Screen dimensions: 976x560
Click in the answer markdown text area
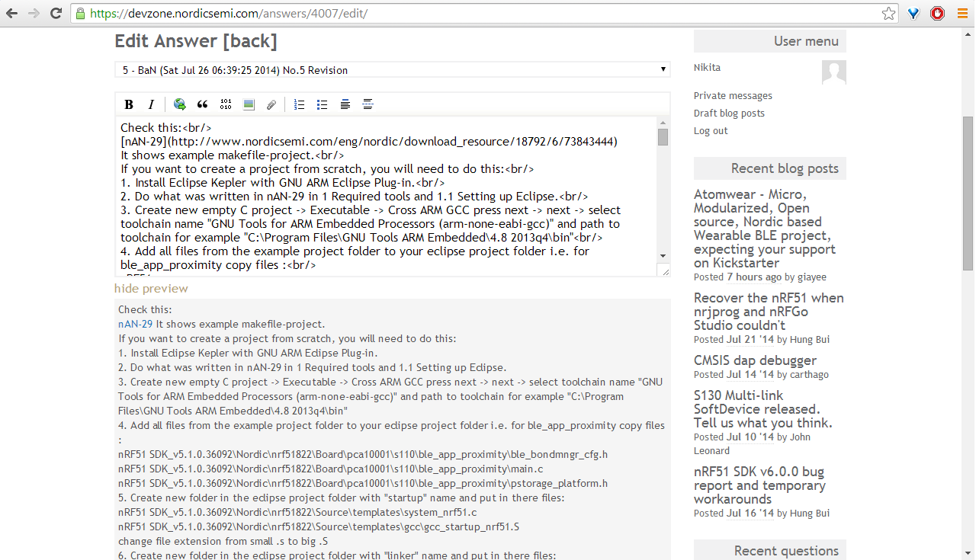coord(387,197)
